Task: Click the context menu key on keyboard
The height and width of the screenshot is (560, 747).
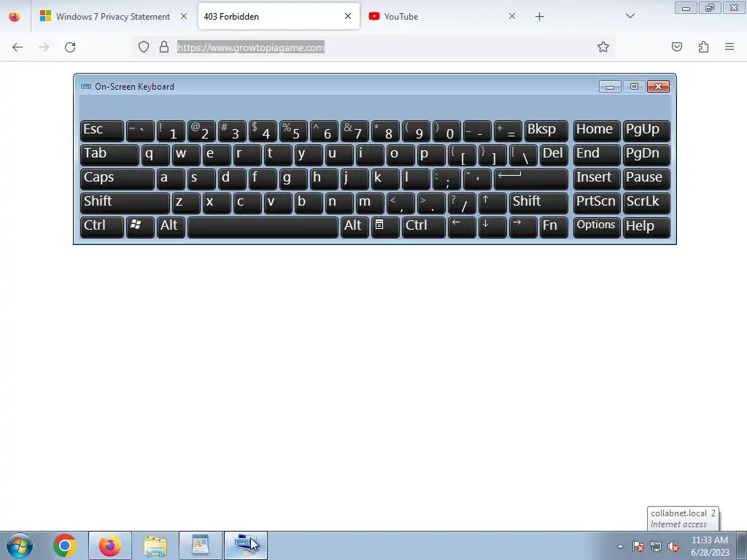Action: coord(385,227)
